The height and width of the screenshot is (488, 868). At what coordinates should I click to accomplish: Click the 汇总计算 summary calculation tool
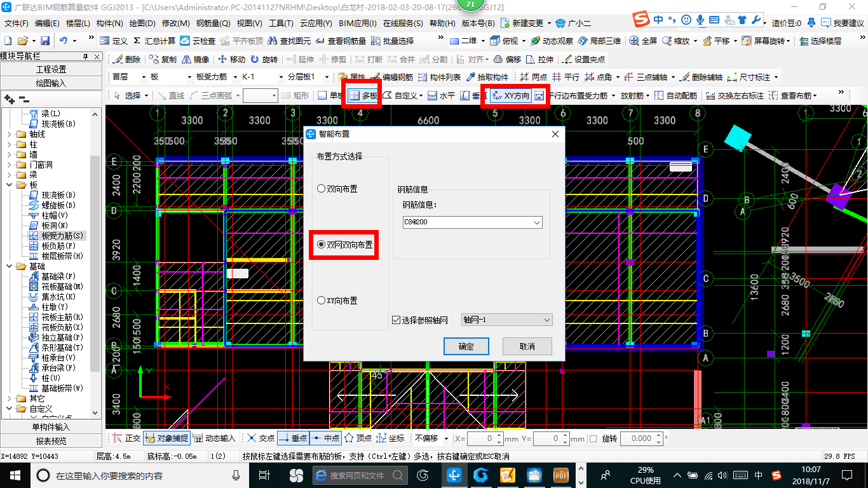[154, 41]
